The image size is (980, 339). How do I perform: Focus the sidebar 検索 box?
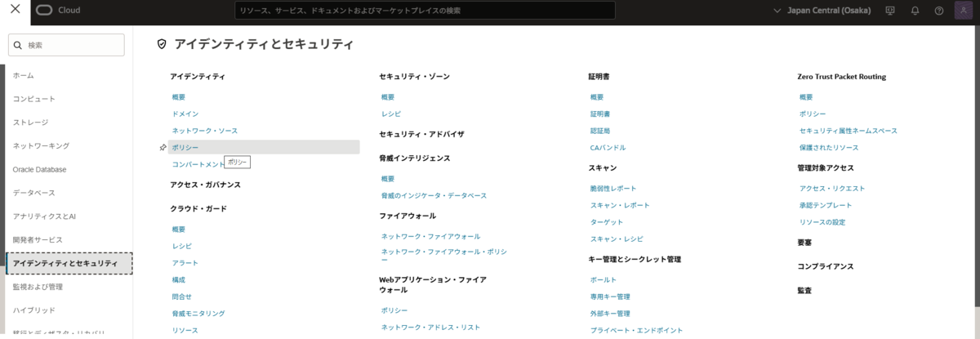66,45
